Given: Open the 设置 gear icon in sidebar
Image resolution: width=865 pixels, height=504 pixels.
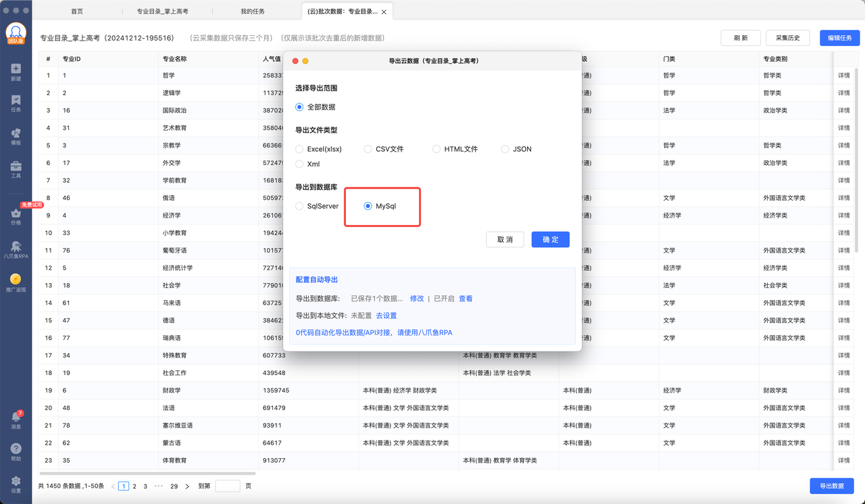Looking at the screenshot, I should (x=16, y=482).
